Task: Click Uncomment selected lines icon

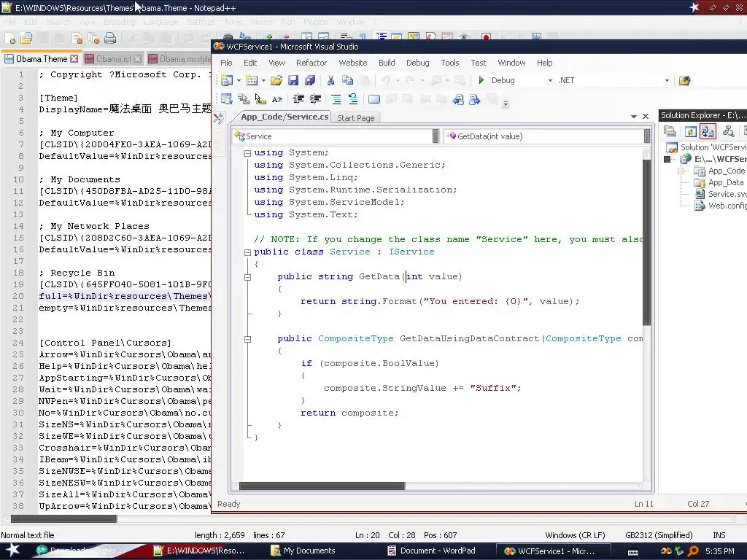Action: (x=353, y=99)
